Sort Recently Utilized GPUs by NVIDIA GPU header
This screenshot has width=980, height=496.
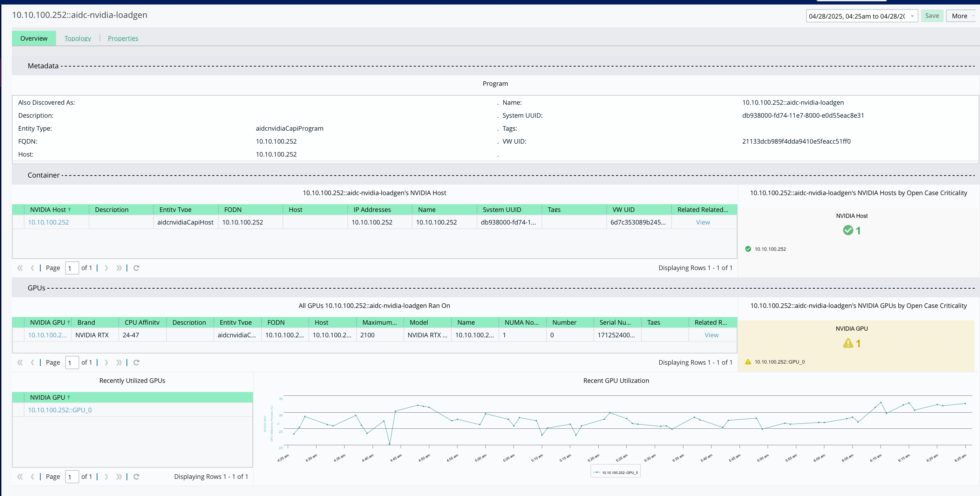(x=138, y=397)
